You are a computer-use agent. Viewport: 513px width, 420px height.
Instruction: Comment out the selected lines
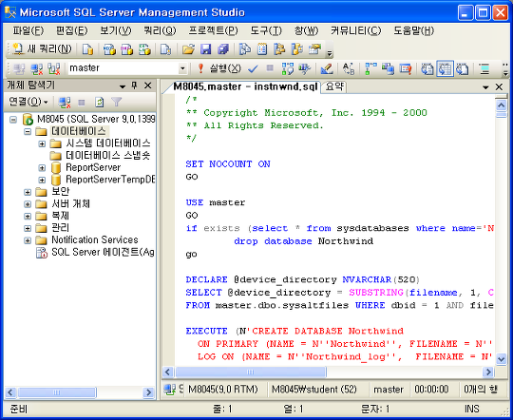[484, 68]
